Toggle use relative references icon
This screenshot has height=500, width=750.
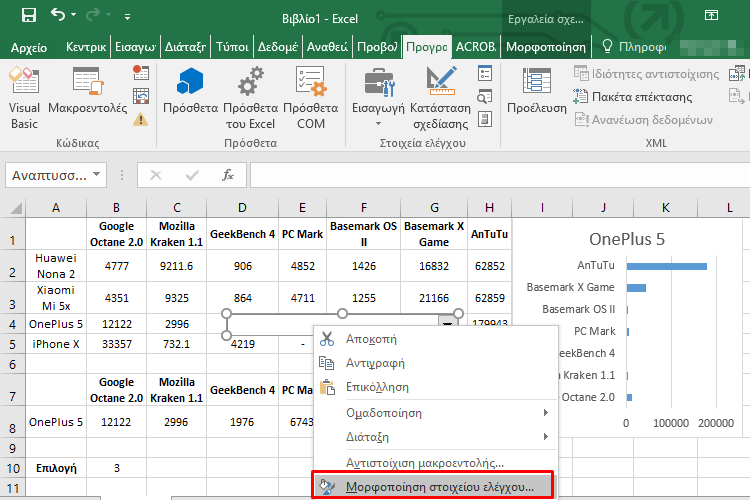[x=141, y=96]
